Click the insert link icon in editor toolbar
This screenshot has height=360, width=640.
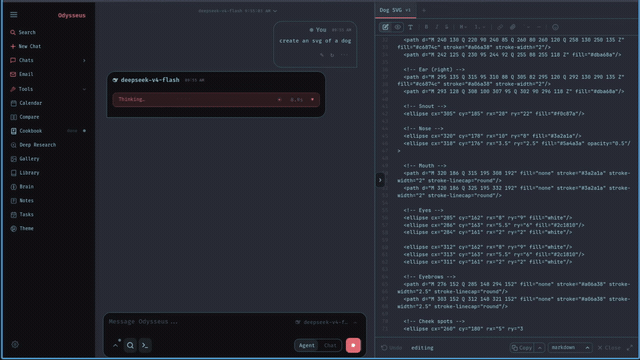[x=500, y=27]
